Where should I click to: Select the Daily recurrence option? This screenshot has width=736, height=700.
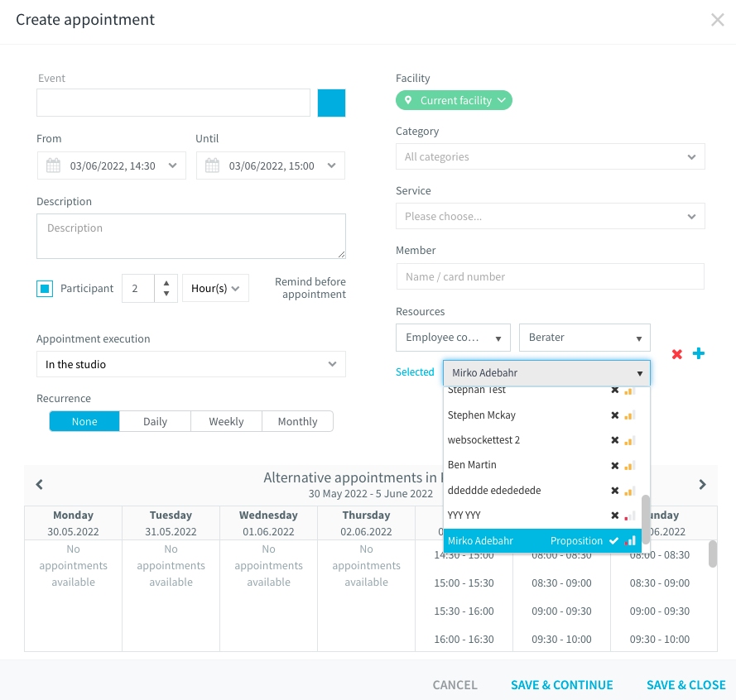[x=155, y=421]
